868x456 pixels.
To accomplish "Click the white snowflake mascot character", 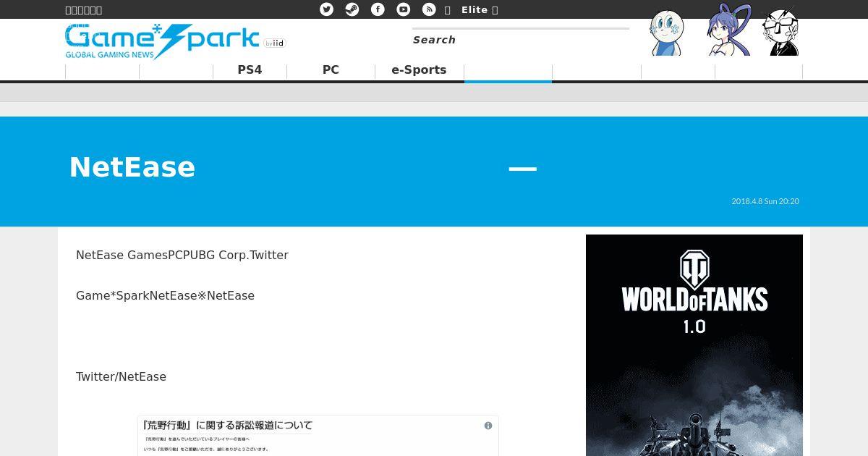I will pyautogui.click(x=667, y=33).
